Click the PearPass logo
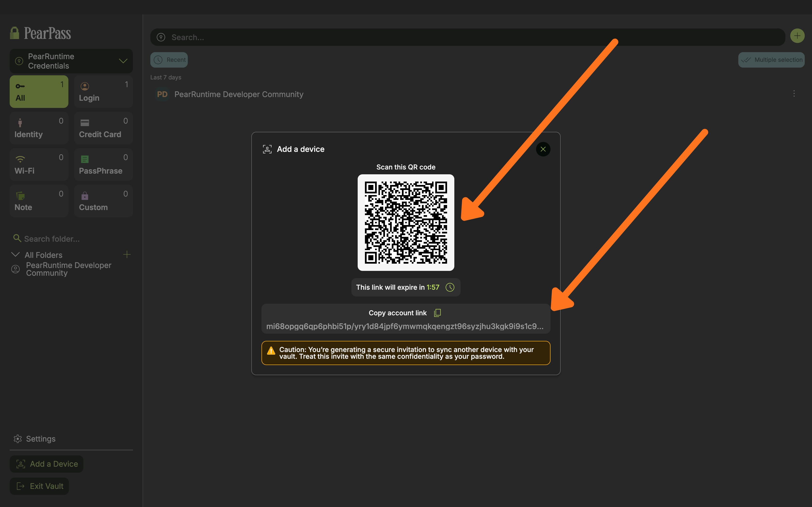Screen dimensions: 812x507 tap(41, 33)
